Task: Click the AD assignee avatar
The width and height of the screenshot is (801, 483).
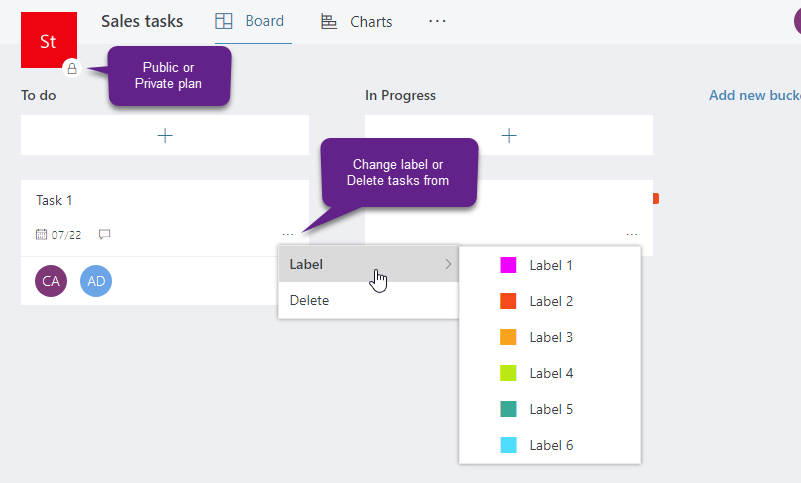Action: click(x=96, y=281)
